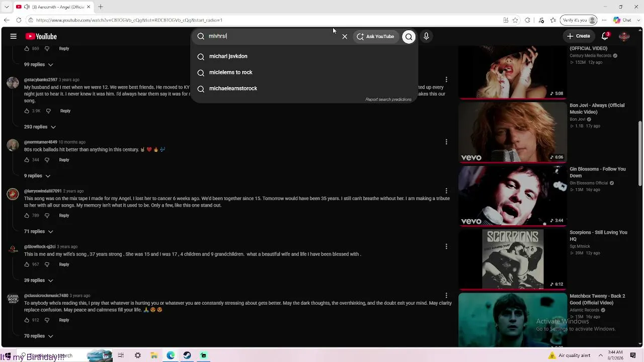Open options menu for SlowRock-qj2ci comment
This screenshot has width=644, height=362.
(446, 246)
